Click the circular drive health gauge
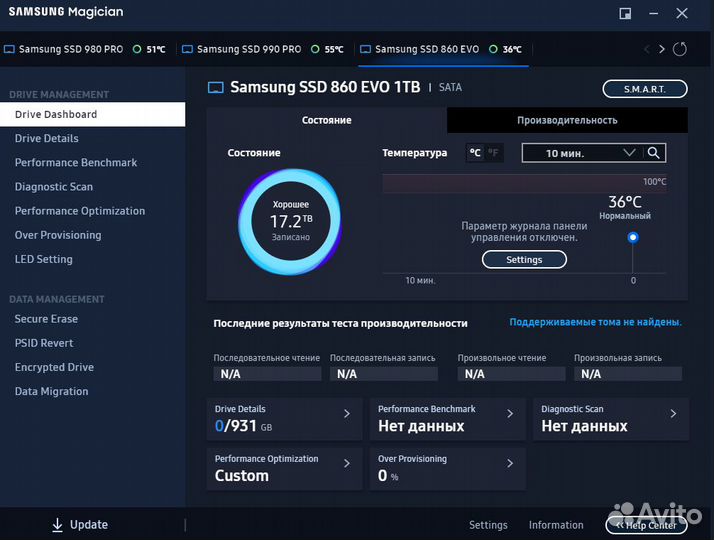The image size is (714, 540). coord(290,222)
